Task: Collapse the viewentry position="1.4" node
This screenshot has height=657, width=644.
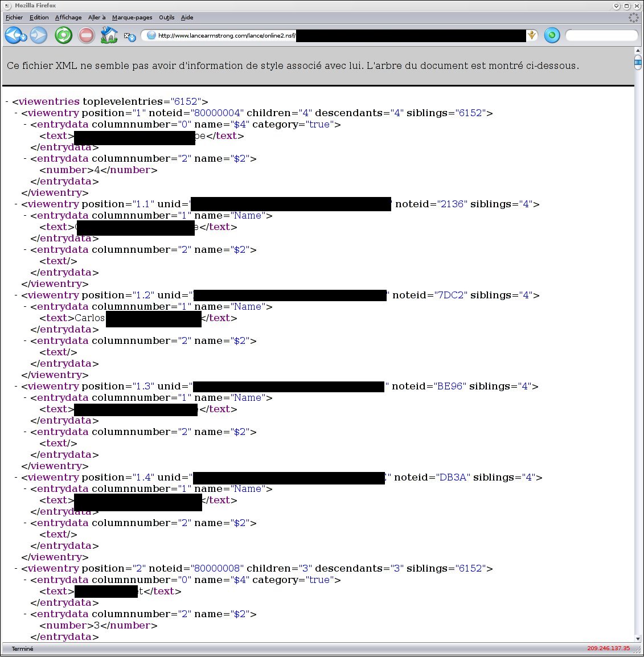Action: 17,477
